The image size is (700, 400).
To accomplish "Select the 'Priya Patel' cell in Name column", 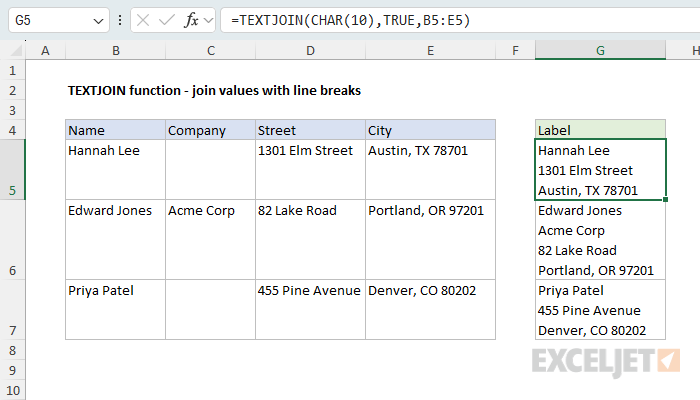I will 116,310.
